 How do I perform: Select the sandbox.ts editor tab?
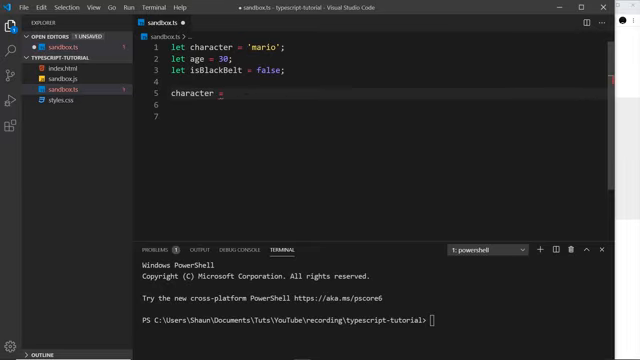tap(161, 23)
